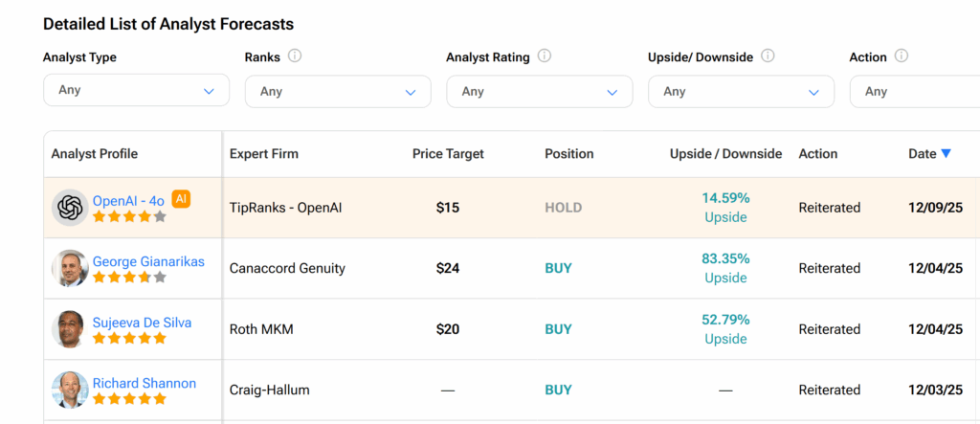Sort by the Price Target column header
The image size is (980, 424).
pyautogui.click(x=448, y=153)
